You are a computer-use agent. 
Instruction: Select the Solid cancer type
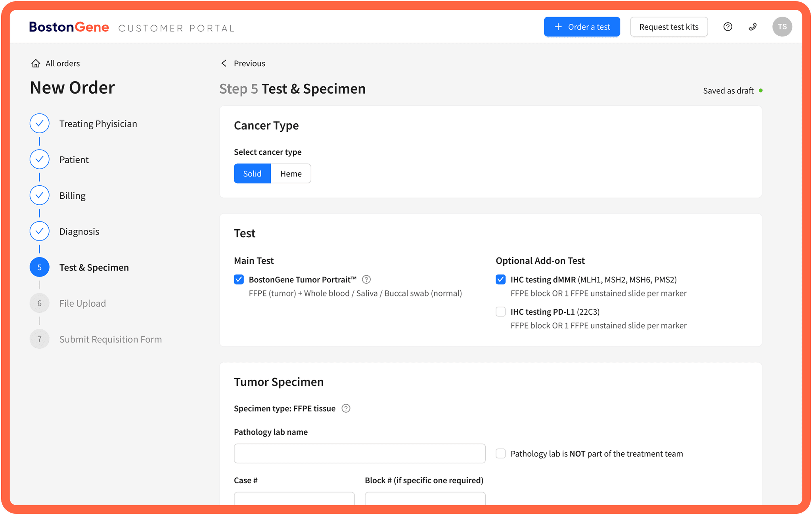(x=252, y=173)
